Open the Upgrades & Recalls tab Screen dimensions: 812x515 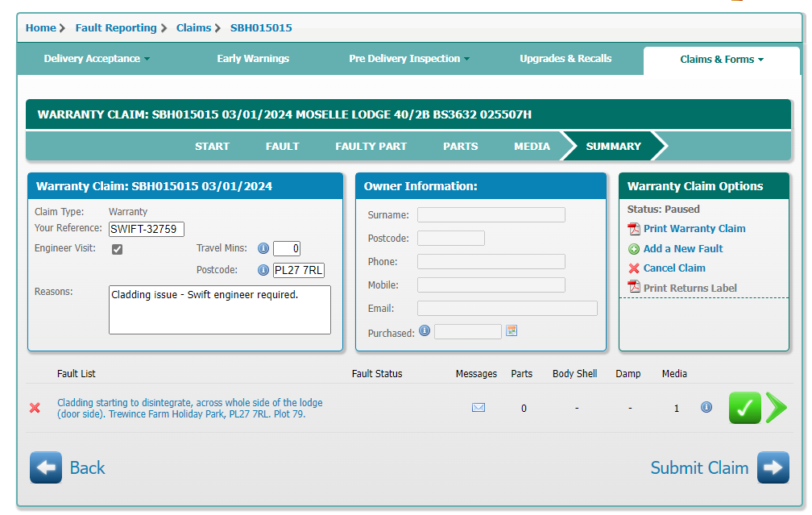click(x=565, y=59)
